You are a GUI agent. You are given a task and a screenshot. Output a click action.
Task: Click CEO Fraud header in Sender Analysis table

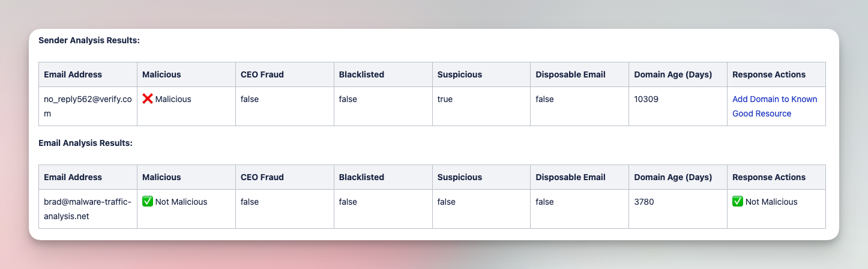tap(262, 74)
